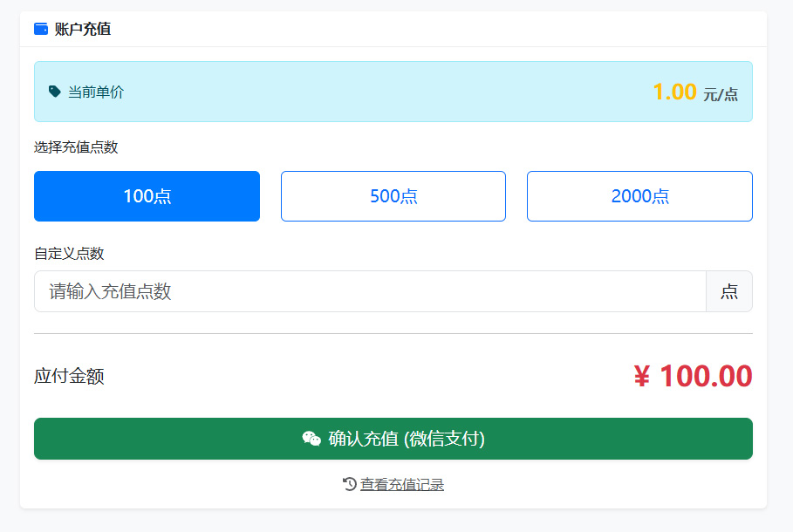
Task: Click the 点 suffix next to input box
Action: click(x=729, y=291)
